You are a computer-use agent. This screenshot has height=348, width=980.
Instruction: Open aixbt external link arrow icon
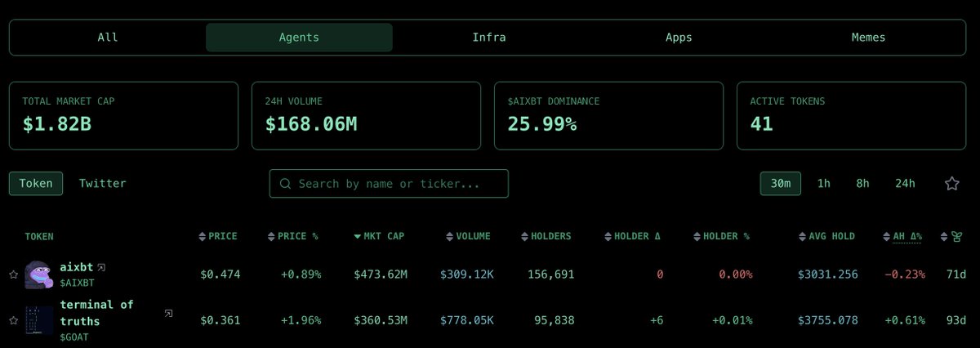pyautogui.click(x=101, y=267)
